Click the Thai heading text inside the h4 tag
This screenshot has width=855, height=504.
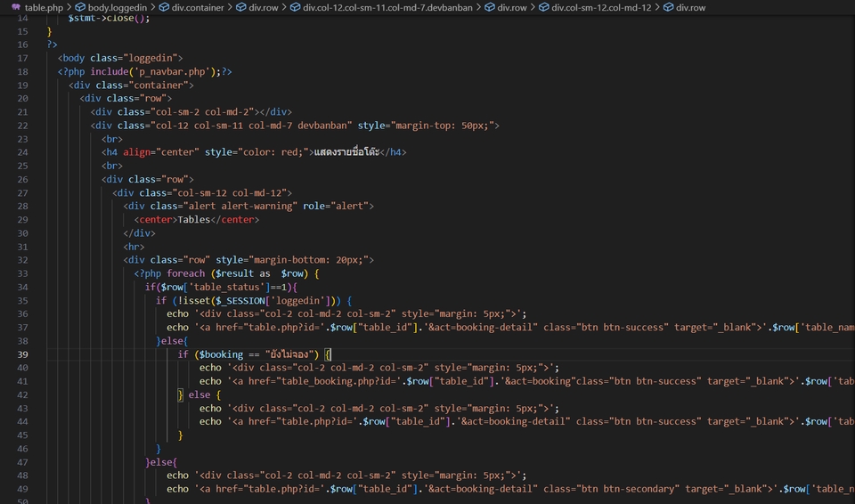(346, 152)
